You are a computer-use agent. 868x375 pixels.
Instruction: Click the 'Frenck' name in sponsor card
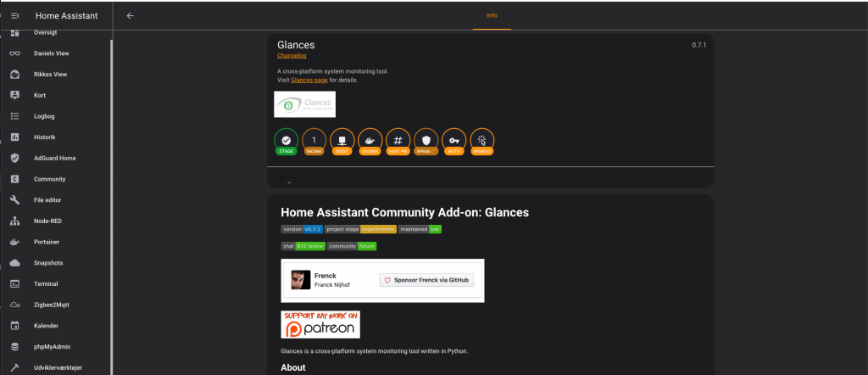(x=325, y=275)
